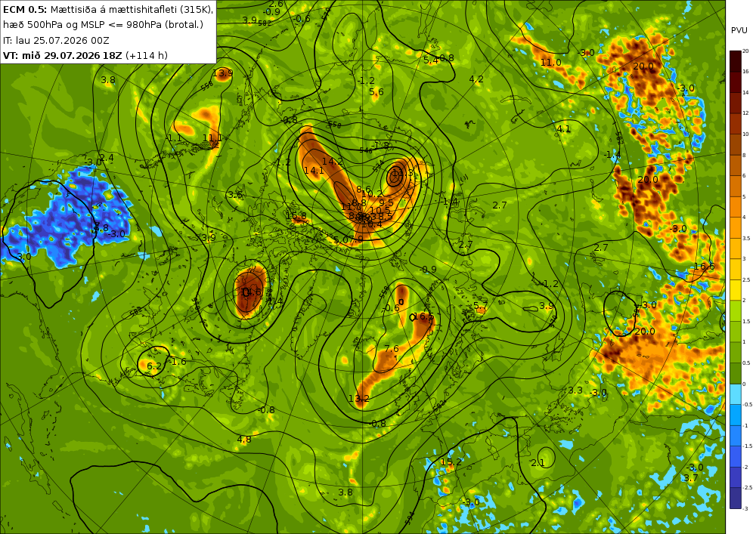Click the "16.6" value on the map
This screenshot has width=756, height=534.
[x=705, y=267]
